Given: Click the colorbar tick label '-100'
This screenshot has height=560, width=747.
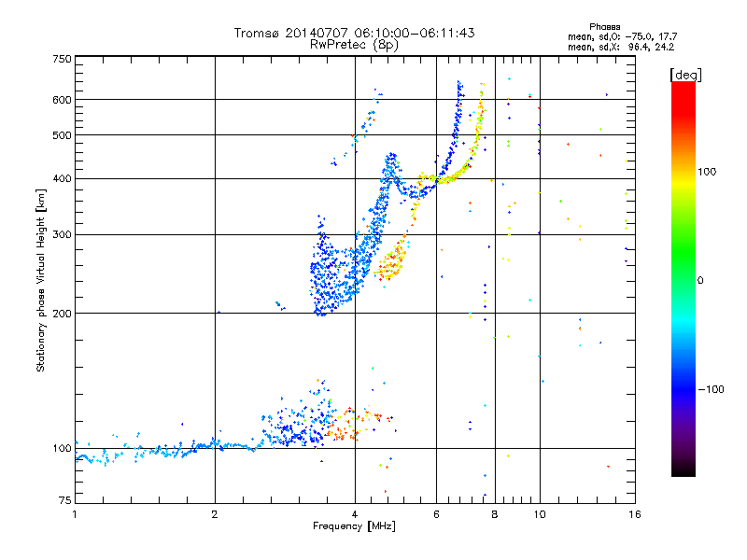Looking at the screenshot, I should (x=711, y=389).
